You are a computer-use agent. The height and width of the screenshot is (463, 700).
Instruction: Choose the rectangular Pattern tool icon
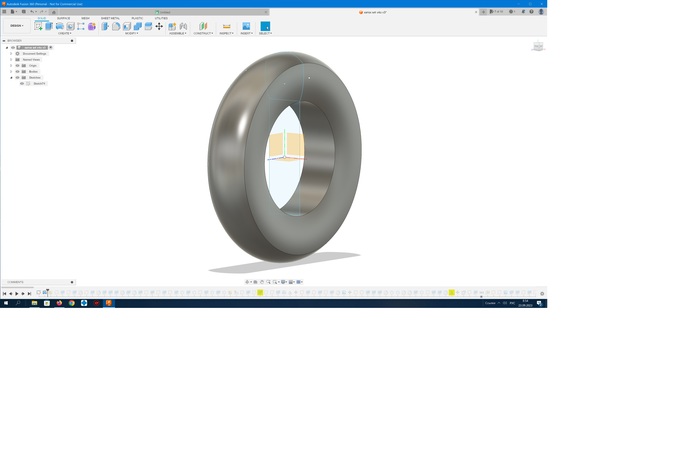coord(81,26)
